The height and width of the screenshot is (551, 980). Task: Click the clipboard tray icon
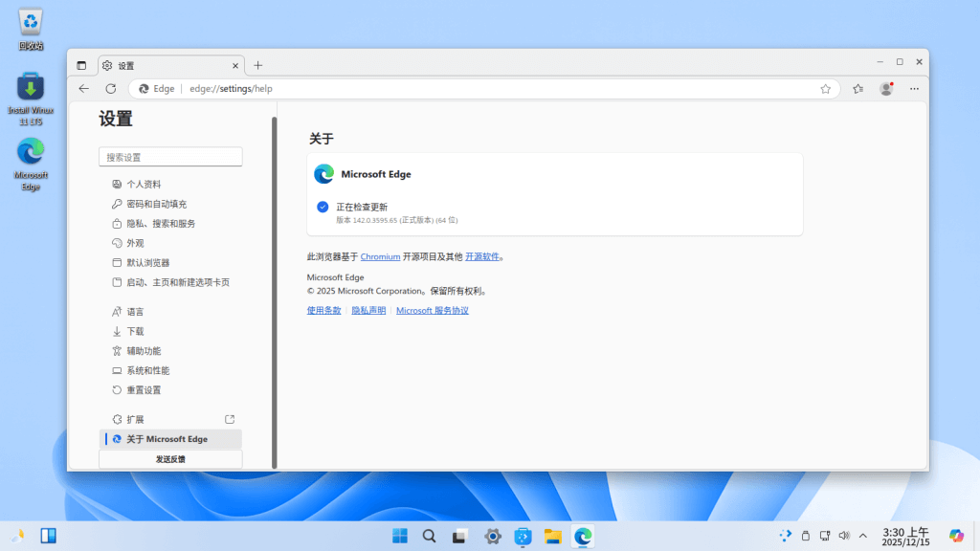(806, 536)
